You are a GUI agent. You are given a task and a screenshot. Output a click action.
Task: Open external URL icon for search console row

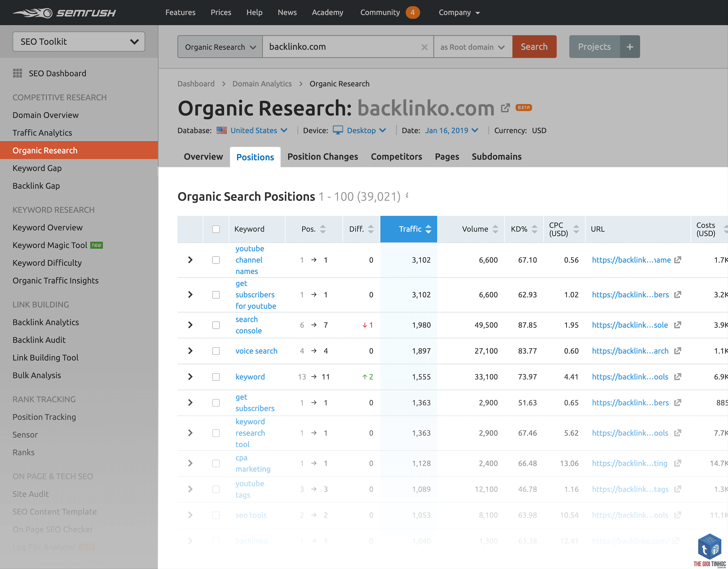coord(677,325)
